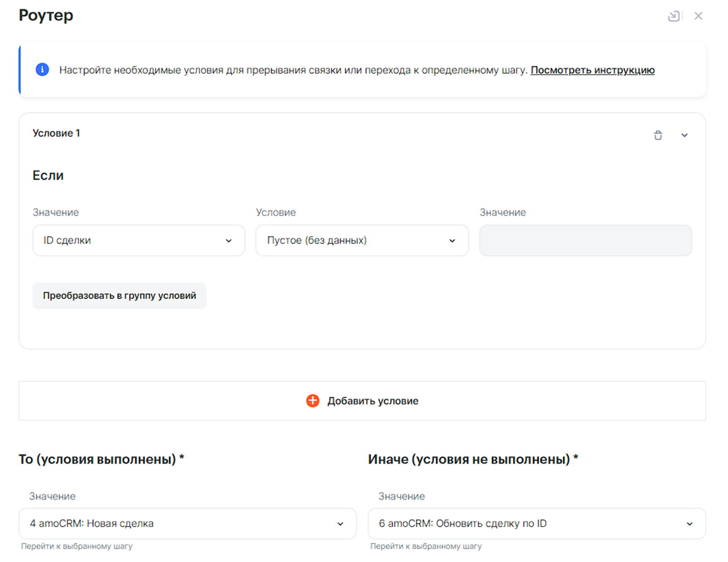Click the orange plus icon

pyautogui.click(x=313, y=401)
